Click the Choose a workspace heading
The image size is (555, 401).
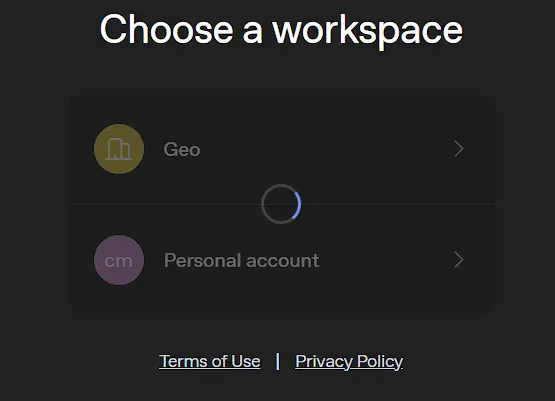281,30
